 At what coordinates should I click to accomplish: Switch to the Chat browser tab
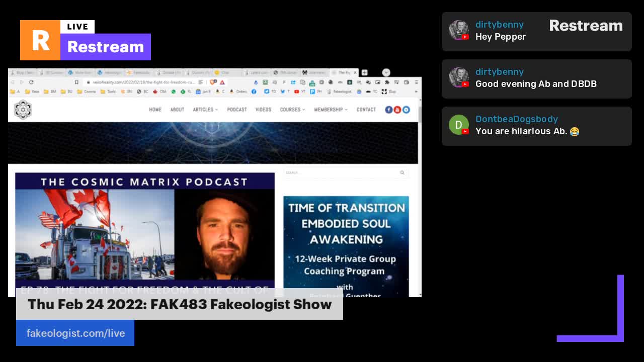tap(226, 72)
